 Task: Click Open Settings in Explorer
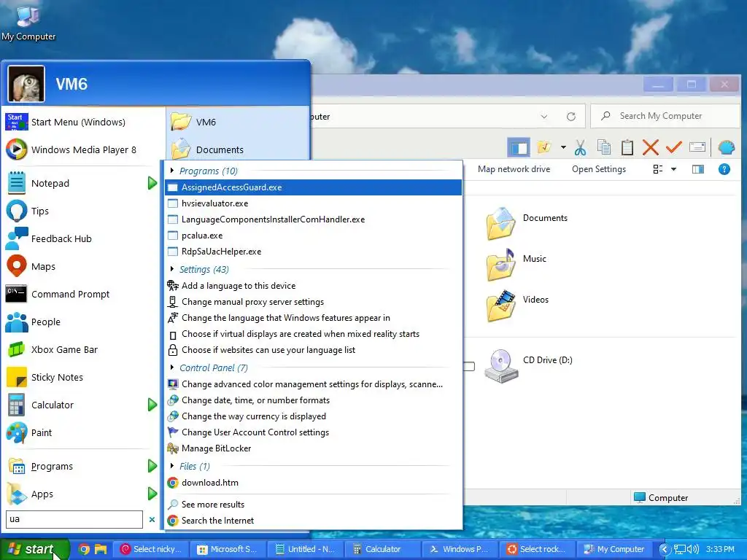[599, 169]
